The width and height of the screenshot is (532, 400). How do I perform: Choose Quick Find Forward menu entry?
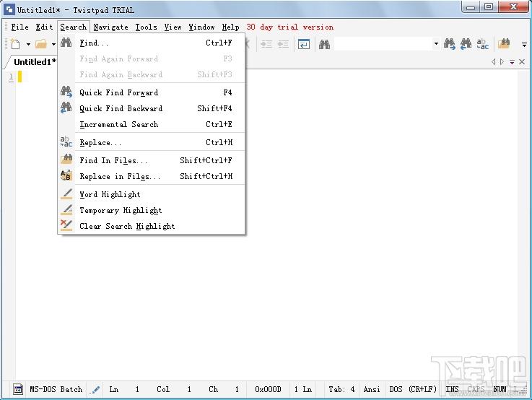pyautogui.click(x=152, y=92)
